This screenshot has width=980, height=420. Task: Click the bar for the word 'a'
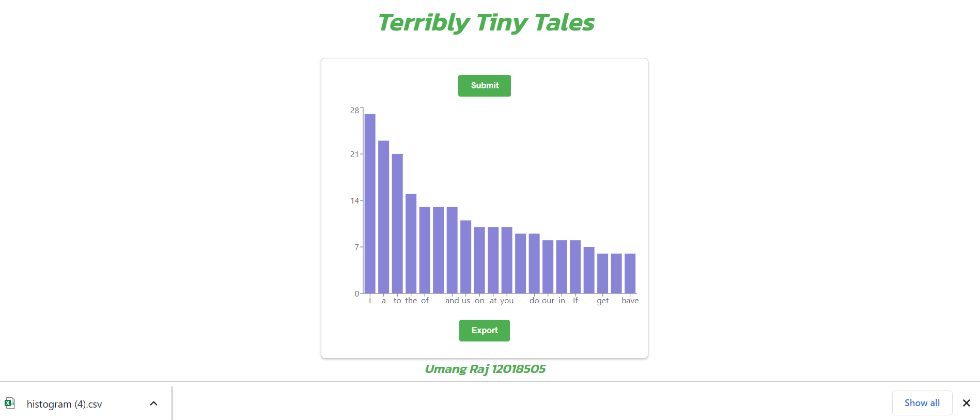(x=384, y=217)
